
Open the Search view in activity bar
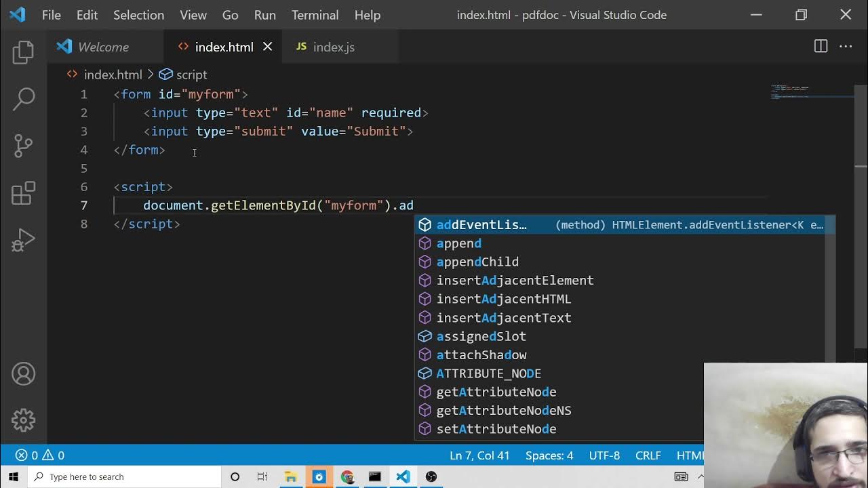(23, 99)
